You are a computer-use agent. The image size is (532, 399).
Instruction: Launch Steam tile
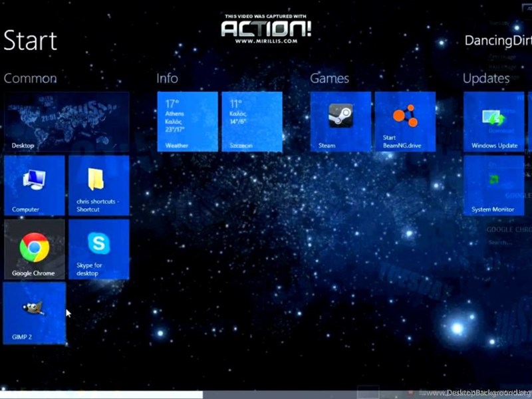pos(340,122)
